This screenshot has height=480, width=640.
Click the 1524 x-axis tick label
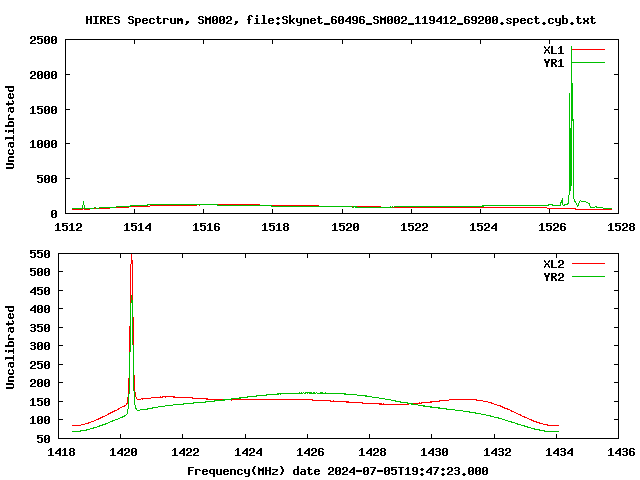[483, 227]
